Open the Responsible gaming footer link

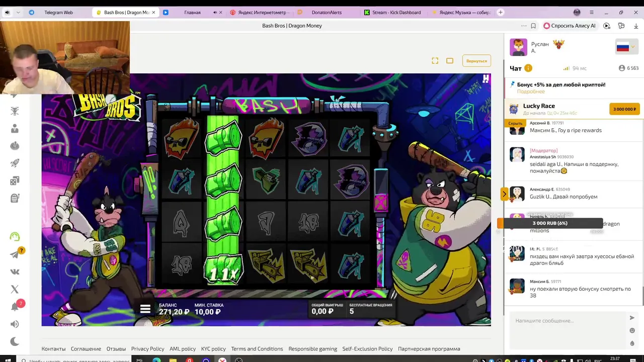313,349
